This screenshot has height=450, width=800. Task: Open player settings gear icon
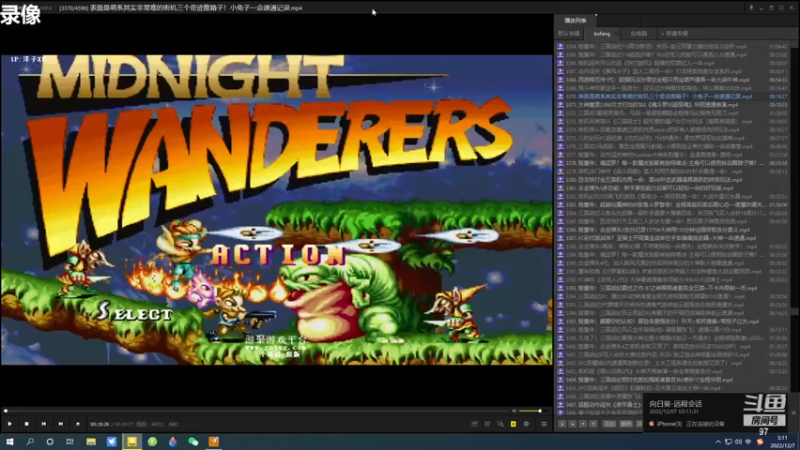(x=527, y=424)
